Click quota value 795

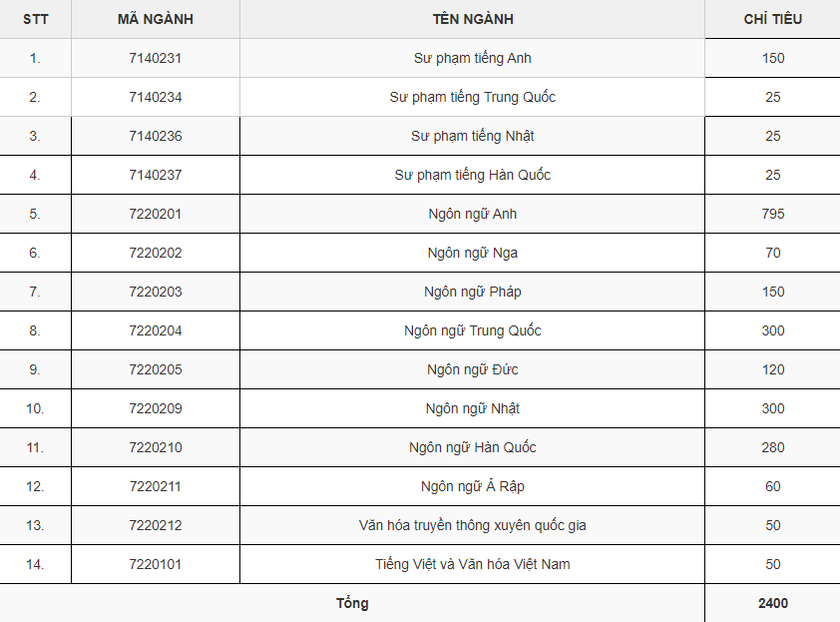click(x=772, y=214)
